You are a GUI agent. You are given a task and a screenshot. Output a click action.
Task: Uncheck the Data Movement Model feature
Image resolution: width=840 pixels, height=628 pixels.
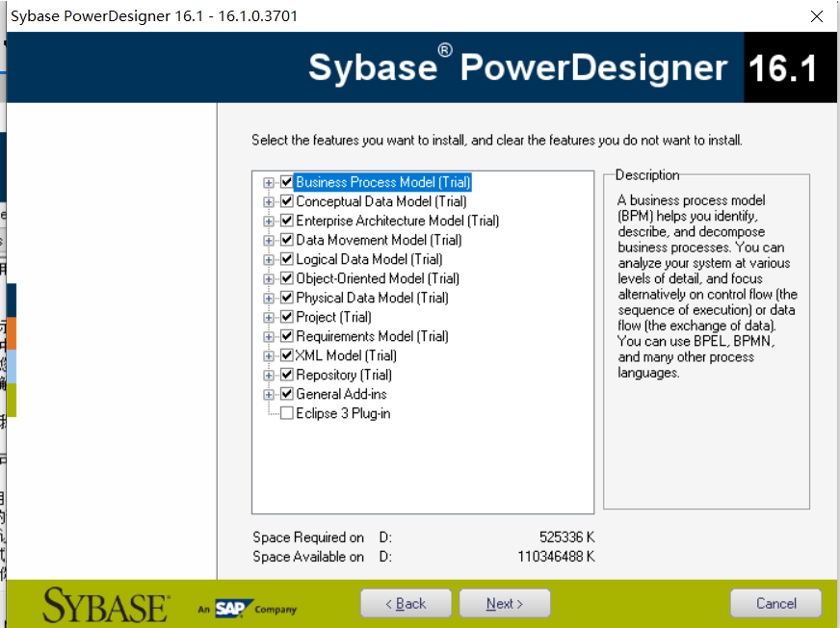coord(286,239)
